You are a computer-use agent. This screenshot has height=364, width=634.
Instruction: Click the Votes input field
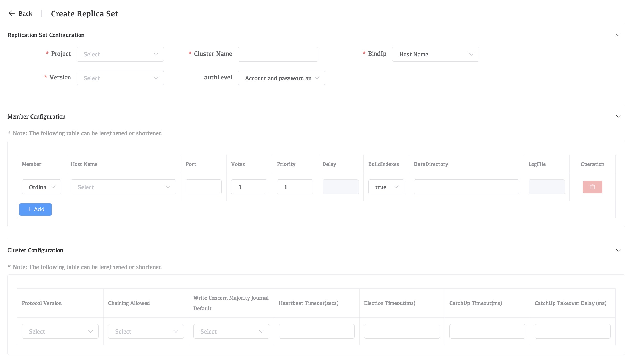tap(249, 187)
